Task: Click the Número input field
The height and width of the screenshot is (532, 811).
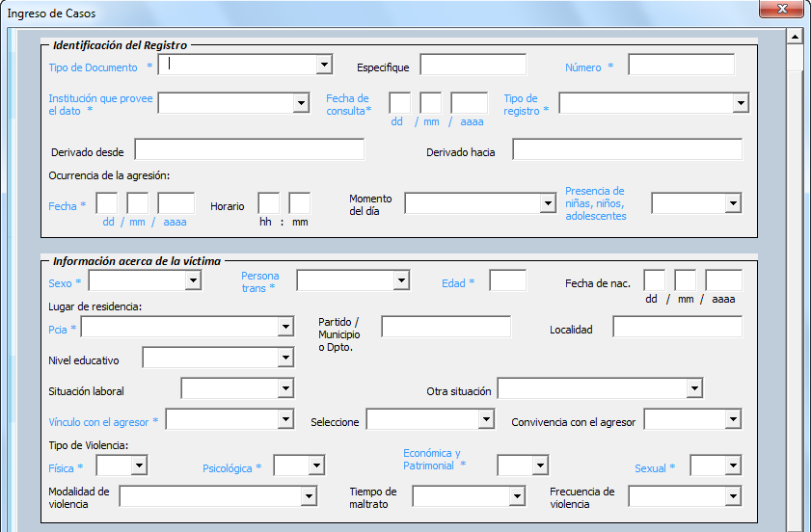Action: point(681,65)
